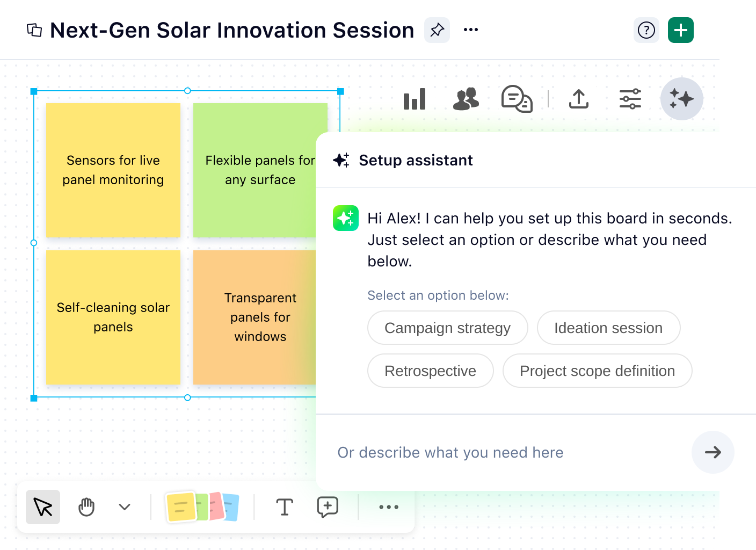Open the collaborators panel icon
The width and height of the screenshot is (756, 550).
tap(466, 98)
